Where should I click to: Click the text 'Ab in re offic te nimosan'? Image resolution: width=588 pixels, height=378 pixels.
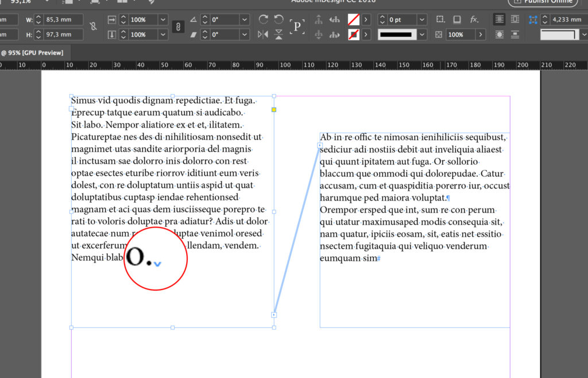pyautogui.click(x=369, y=137)
